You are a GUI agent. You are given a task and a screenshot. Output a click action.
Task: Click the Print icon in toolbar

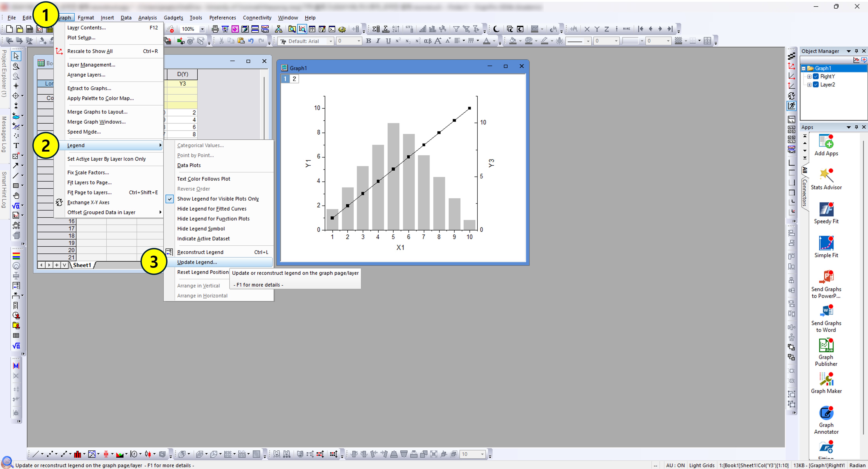click(x=215, y=29)
